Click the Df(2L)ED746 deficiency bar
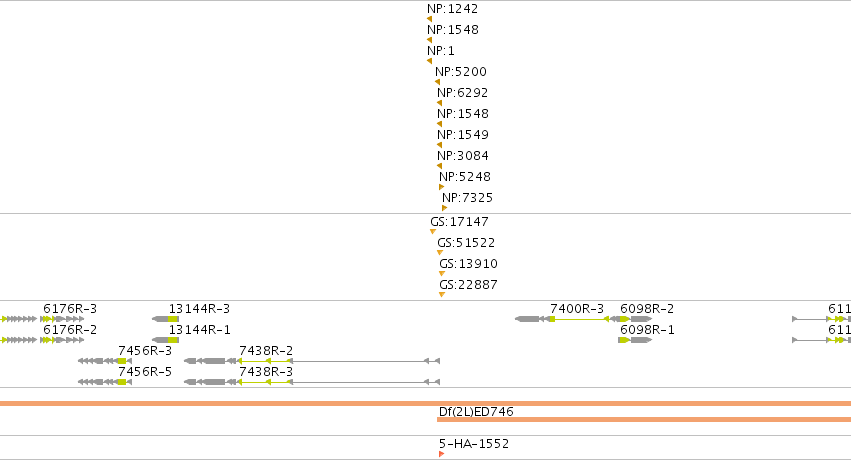 [x=644, y=419]
